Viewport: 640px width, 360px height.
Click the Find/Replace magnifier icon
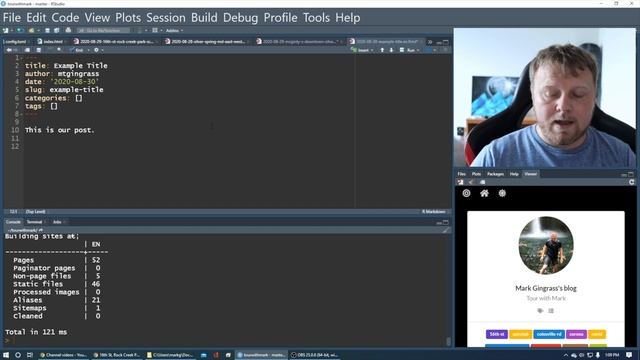point(59,50)
